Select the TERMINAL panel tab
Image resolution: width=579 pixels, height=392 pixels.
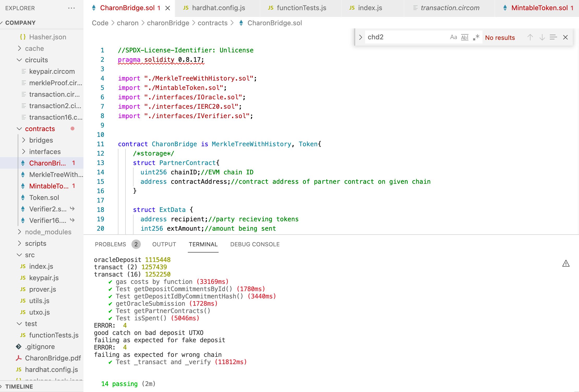203,244
